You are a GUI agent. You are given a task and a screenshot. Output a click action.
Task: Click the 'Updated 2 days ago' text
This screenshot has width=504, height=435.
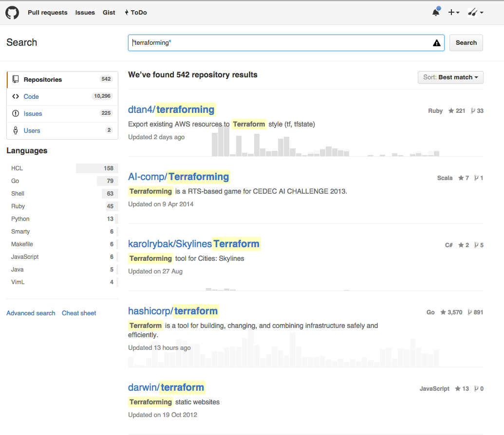156,137
